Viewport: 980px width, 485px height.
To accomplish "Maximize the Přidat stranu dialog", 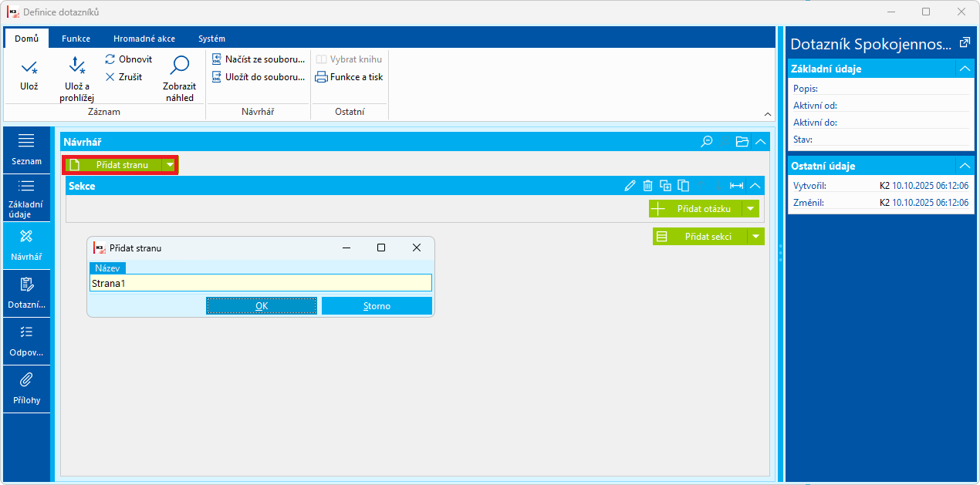I will pos(381,248).
